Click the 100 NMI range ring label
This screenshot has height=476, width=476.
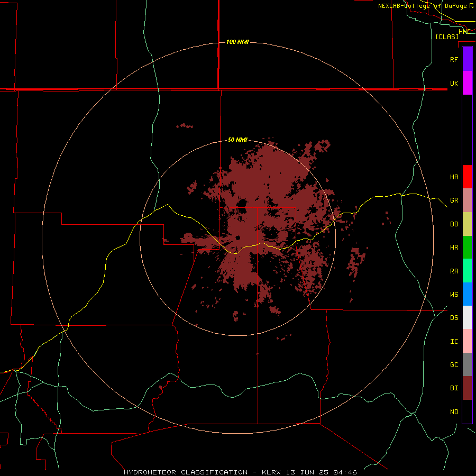(x=237, y=42)
